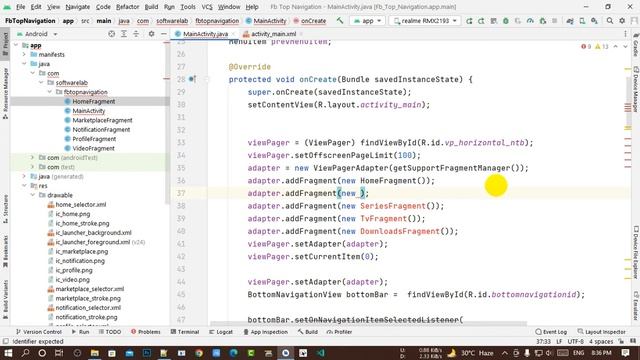Expand com (androidTest) package
This screenshot has height=360, width=640.
click(32, 158)
